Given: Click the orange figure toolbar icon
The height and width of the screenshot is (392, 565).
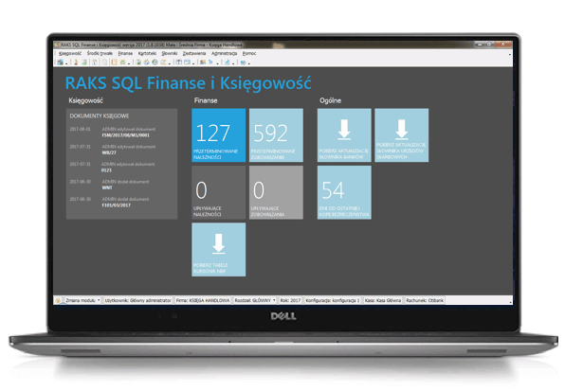Looking at the screenshot, I should tap(76, 62).
